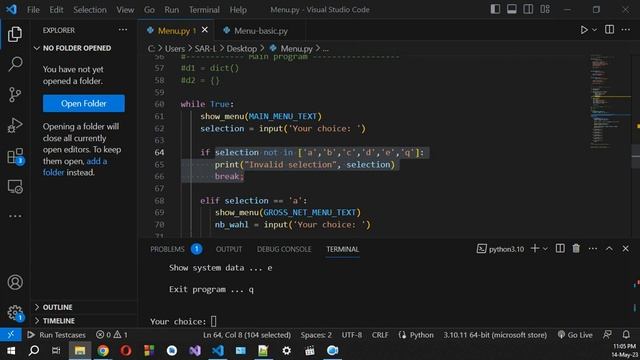
Task: Toggle secondary side bar visibility
Action: pyautogui.click(x=528, y=9)
